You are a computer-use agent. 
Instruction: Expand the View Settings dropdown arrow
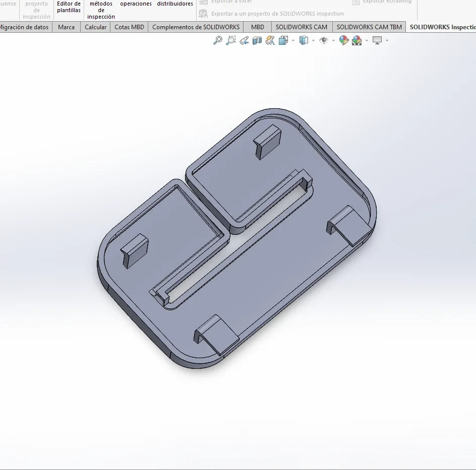387,40
